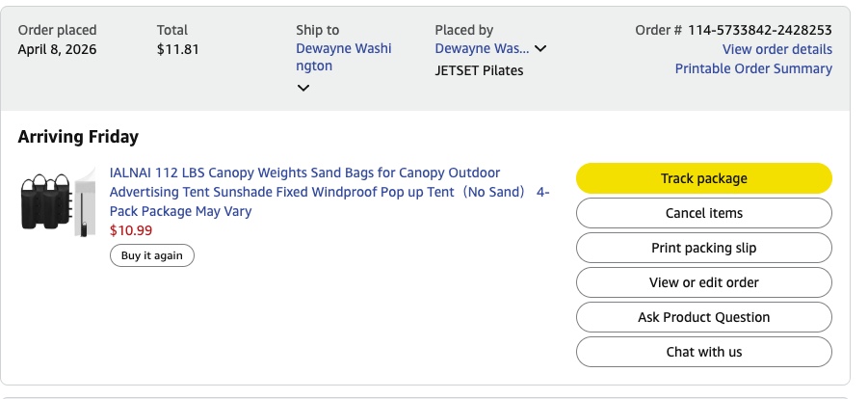
Task: Click the Track package button
Action: point(703,178)
